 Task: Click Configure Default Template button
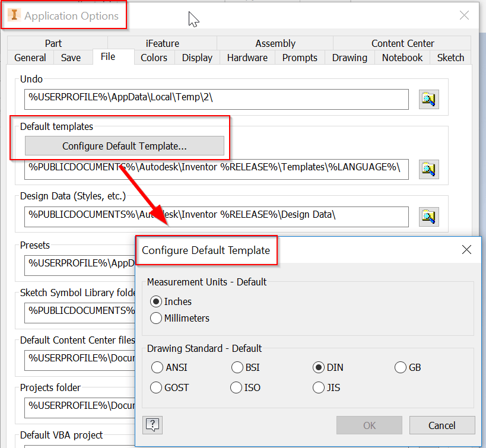pos(124,146)
